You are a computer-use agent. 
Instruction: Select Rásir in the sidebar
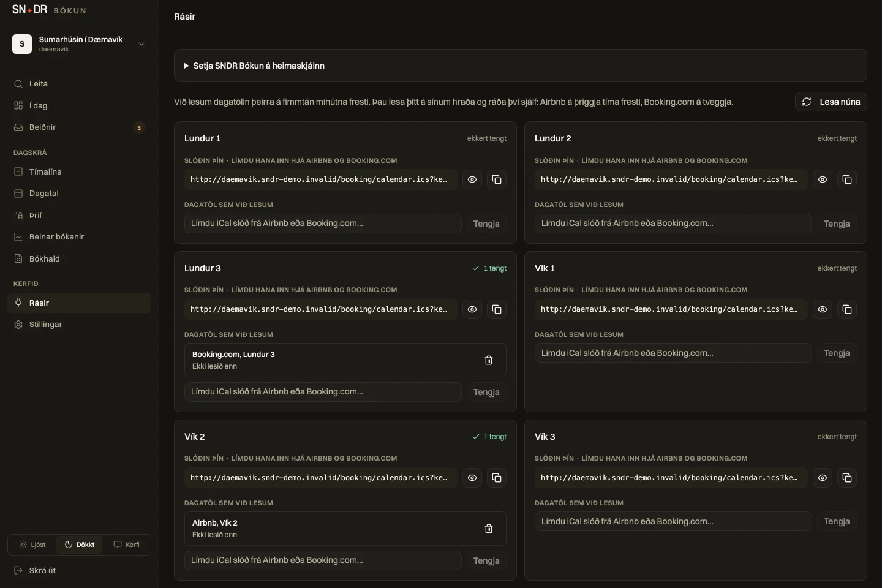click(80, 303)
